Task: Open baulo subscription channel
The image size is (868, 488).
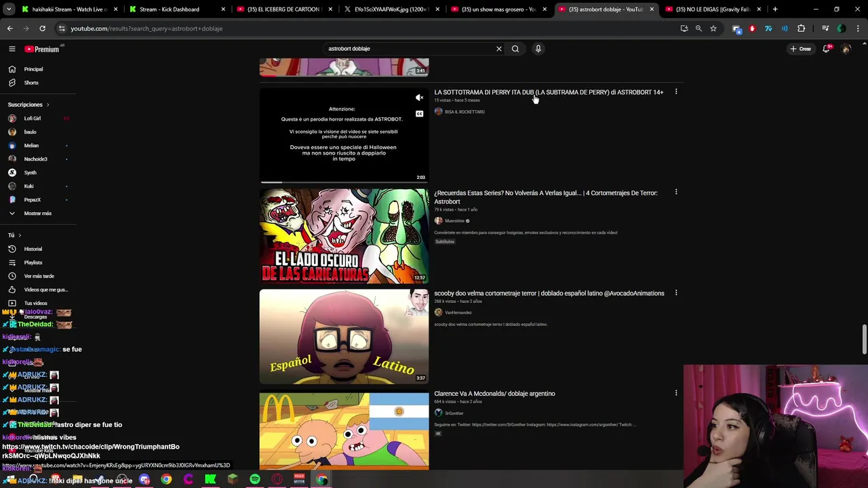Action: (x=30, y=131)
